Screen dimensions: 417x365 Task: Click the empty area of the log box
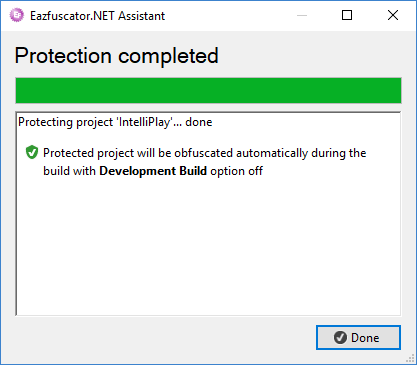[208, 247]
